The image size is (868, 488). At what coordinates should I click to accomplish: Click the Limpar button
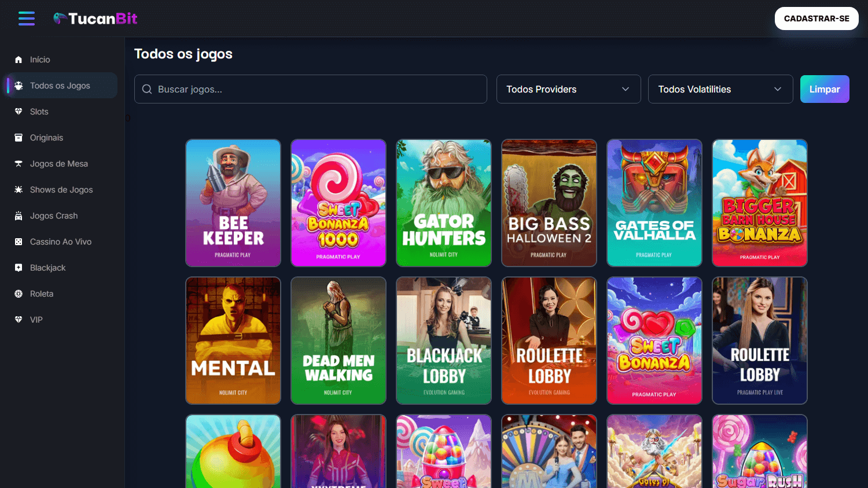[825, 89]
